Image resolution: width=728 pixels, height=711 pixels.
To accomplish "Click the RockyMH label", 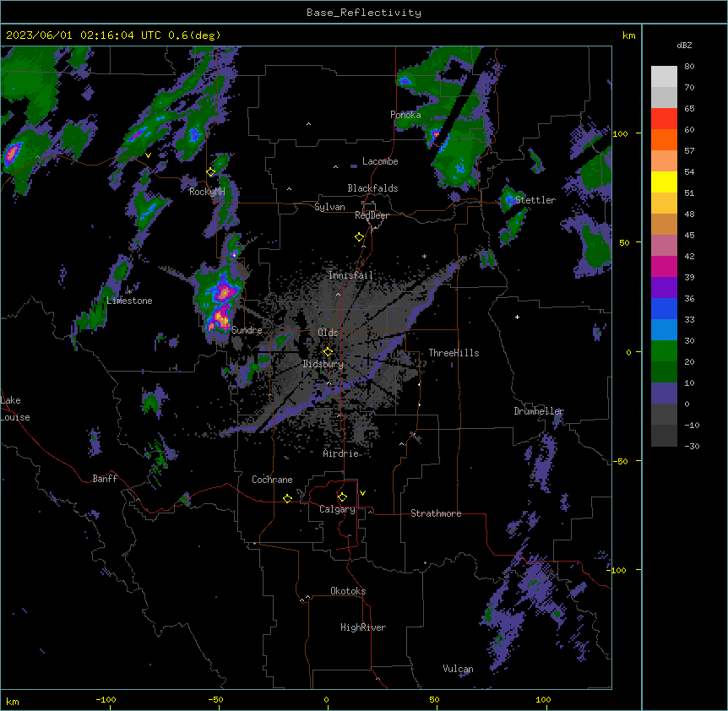I will click(207, 192).
